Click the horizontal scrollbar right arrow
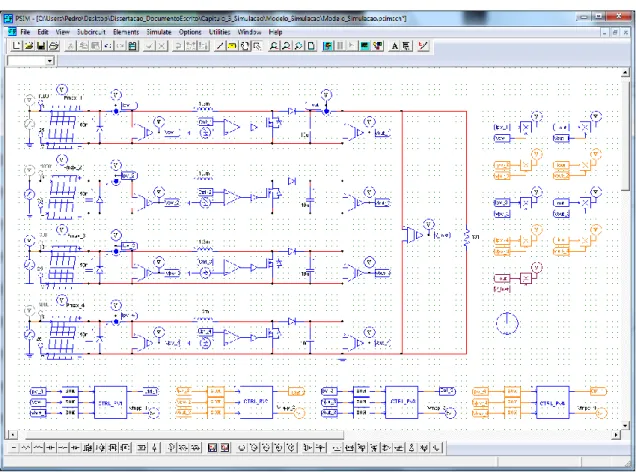Viewport: 636px width, 472px height. coord(617,435)
